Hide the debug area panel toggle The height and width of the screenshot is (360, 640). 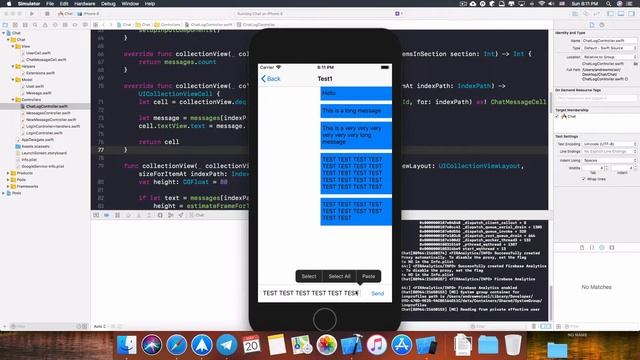click(621, 13)
